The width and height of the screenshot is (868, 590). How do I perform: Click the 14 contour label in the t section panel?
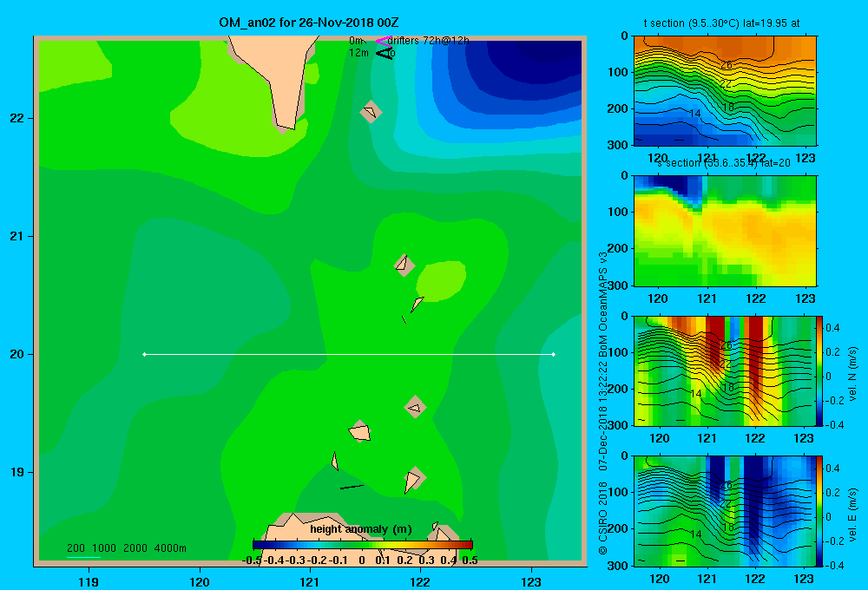click(694, 113)
